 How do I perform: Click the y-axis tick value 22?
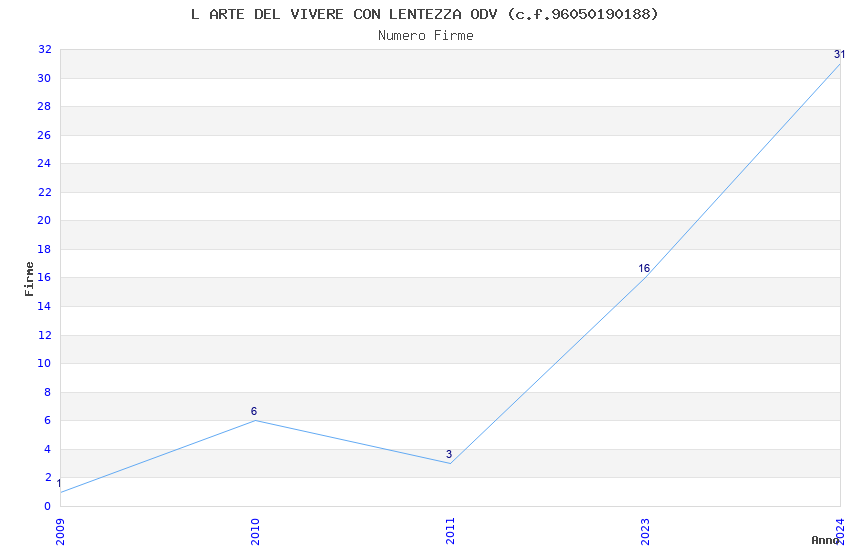pos(44,192)
